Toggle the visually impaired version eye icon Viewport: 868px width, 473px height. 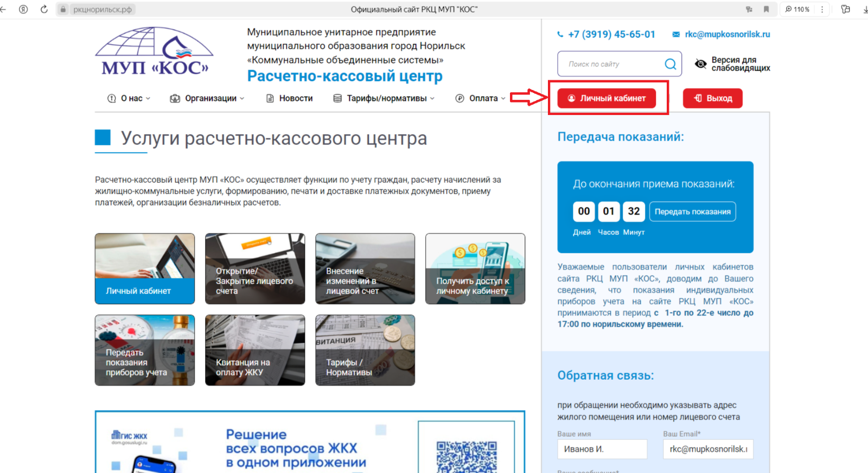coord(700,64)
